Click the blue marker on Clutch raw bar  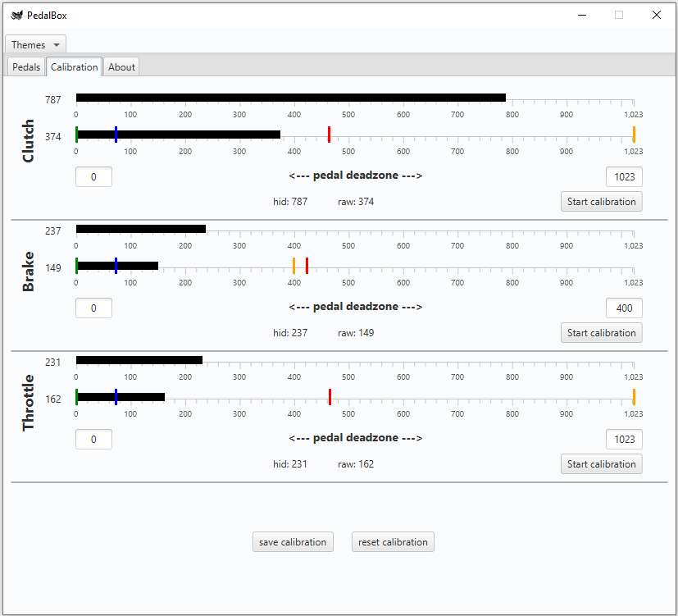[x=116, y=135]
